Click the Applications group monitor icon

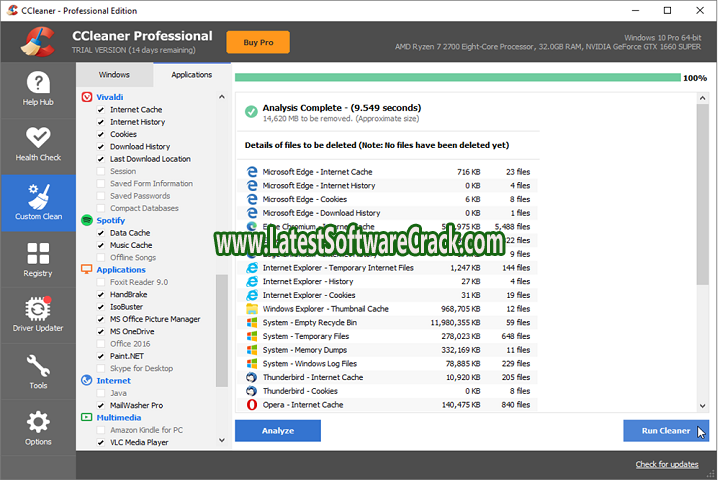[x=87, y=269]
